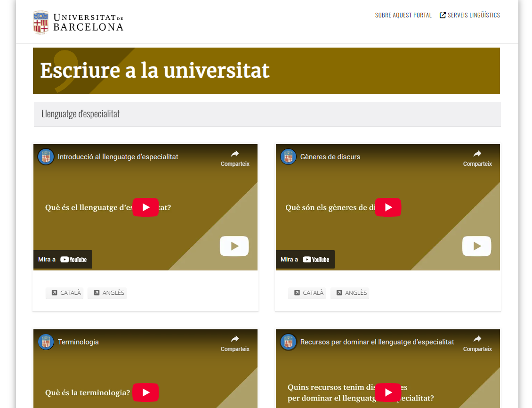Click channel avatar on Terminologia video
Viewport: 532px width, 408px height.
click(46, 342)
